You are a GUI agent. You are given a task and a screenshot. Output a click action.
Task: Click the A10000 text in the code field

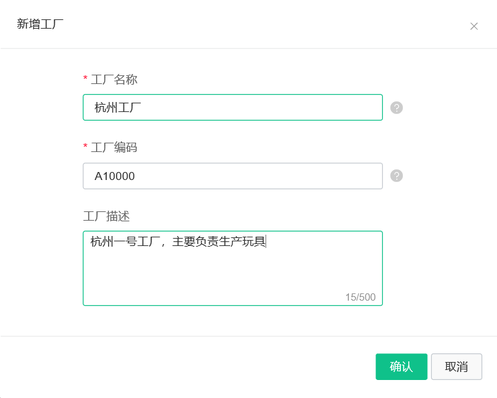115,176
